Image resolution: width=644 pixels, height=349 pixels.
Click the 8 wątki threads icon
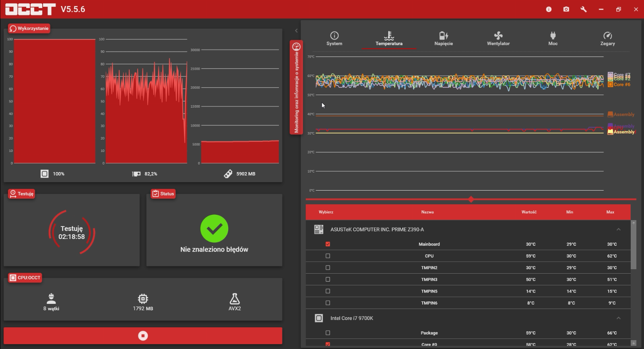click(x=51, y=298)
